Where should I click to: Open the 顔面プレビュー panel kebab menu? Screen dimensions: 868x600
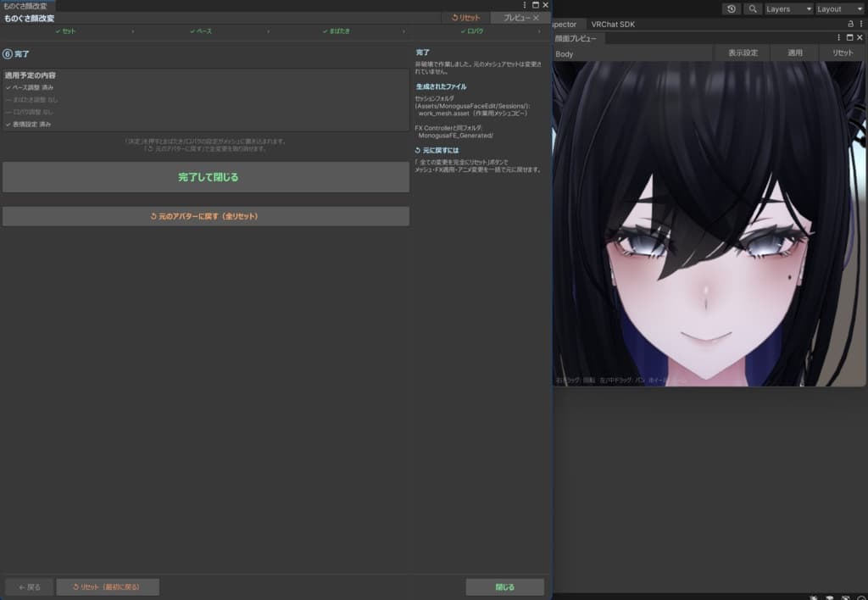pyautogui.click(x=838, y=37)
